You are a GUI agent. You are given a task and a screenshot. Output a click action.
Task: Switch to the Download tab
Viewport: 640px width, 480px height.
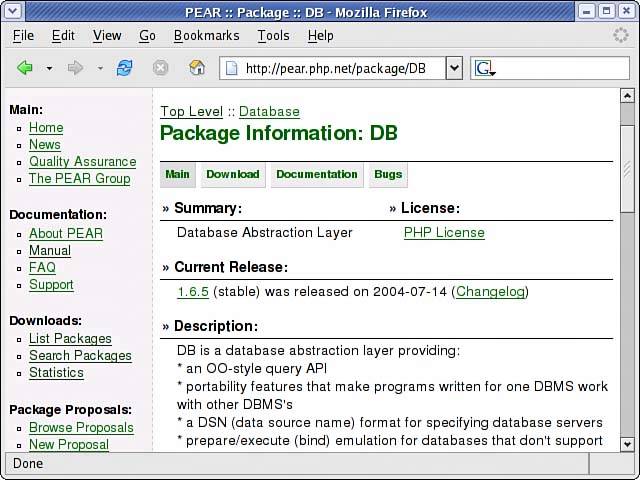pyautogui.click(x=232, y=174)
